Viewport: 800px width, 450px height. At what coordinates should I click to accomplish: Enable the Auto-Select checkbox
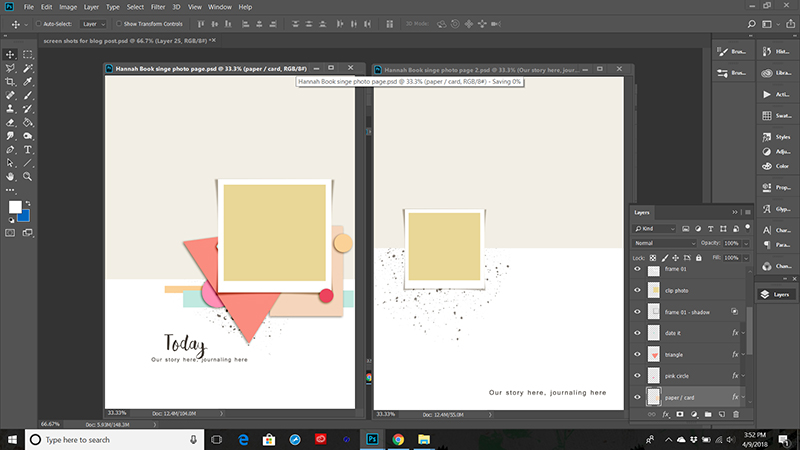click(39, 23)
